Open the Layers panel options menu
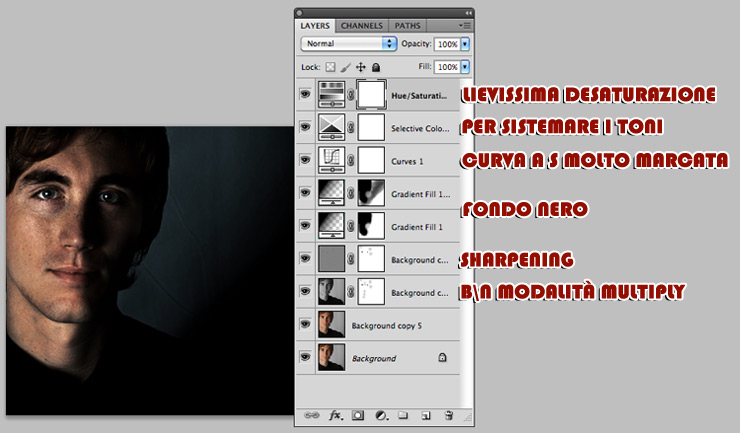The image size is (740, 433). click(465, 24)
